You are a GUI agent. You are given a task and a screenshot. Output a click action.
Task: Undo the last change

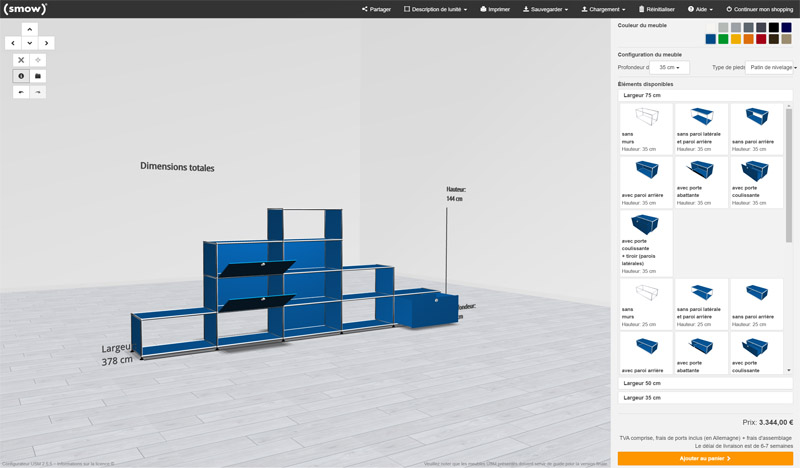coord(21,92)
